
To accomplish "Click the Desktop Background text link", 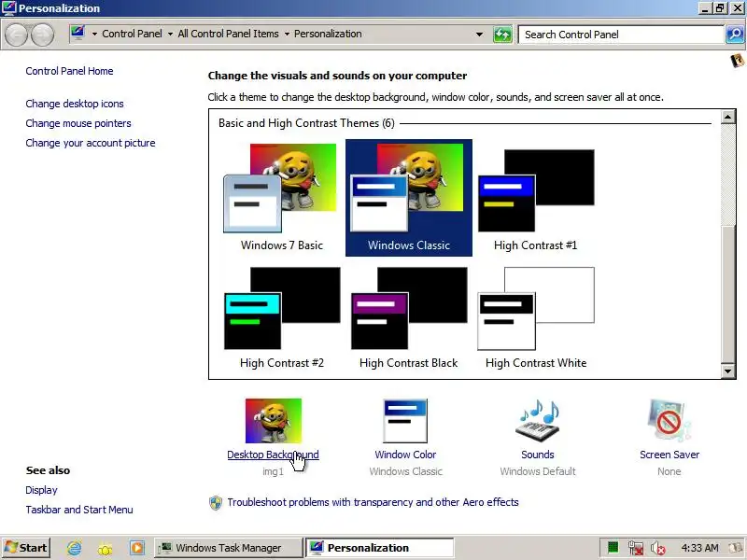I will (273, 455).
